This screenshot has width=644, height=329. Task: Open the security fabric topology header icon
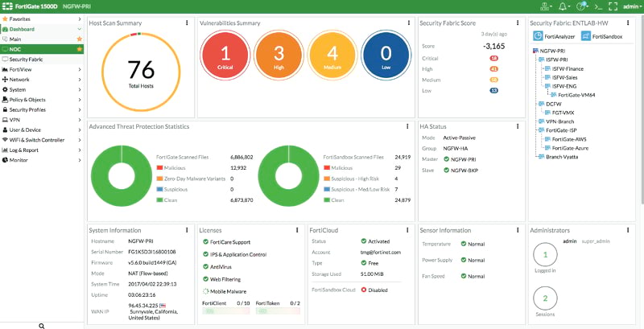[546, 6]
